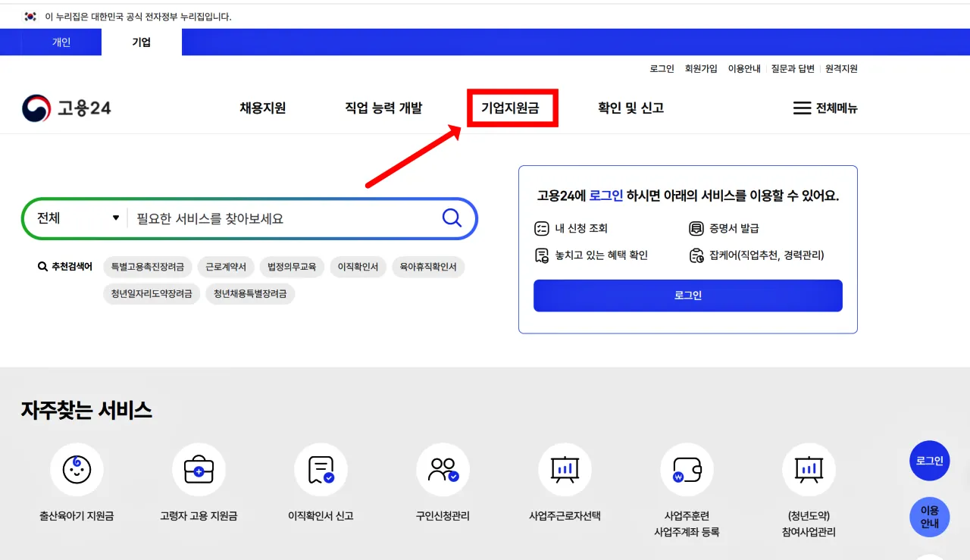Switch to the 개인 tab
Viewport: 970px width, 560px height.
(60, 42)
